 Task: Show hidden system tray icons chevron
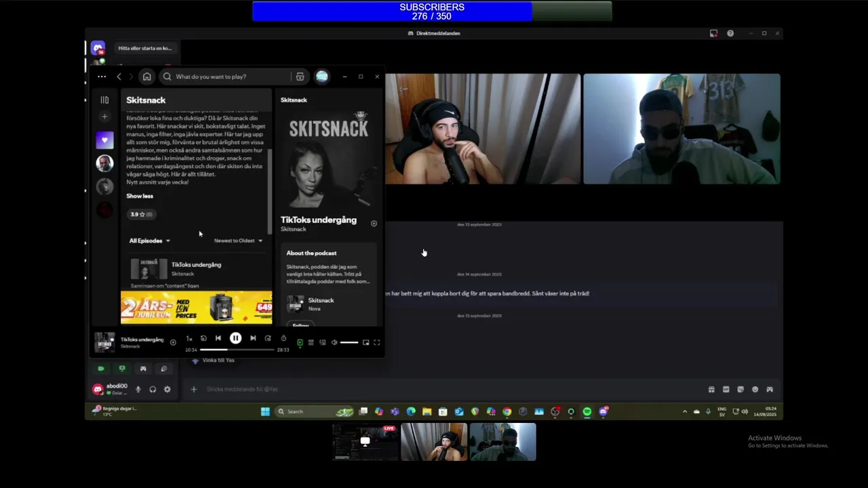684,411
